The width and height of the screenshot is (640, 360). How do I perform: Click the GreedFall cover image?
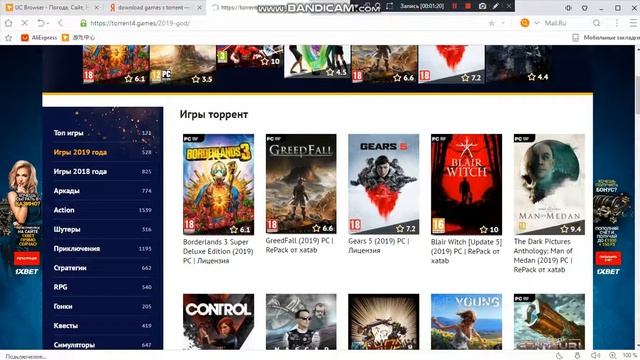point(301,184)
